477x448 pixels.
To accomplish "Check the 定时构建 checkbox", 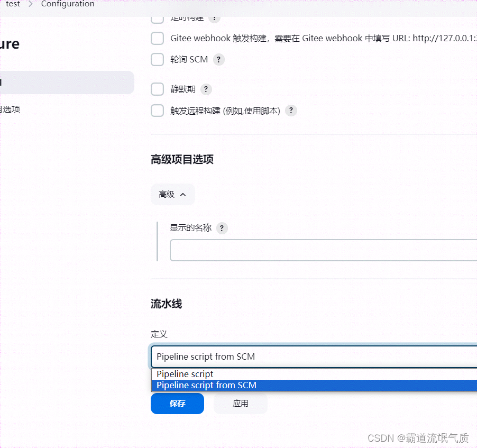I will [x=157, y=17].
